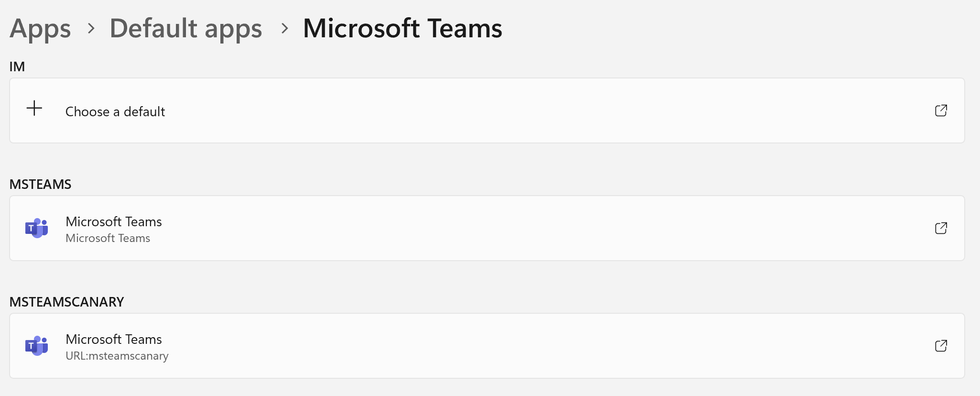This screenshot has width=980, height=396.
Task: Select the Microsoft Teams breadcrumb title
Action: click(x=402, y=29)
